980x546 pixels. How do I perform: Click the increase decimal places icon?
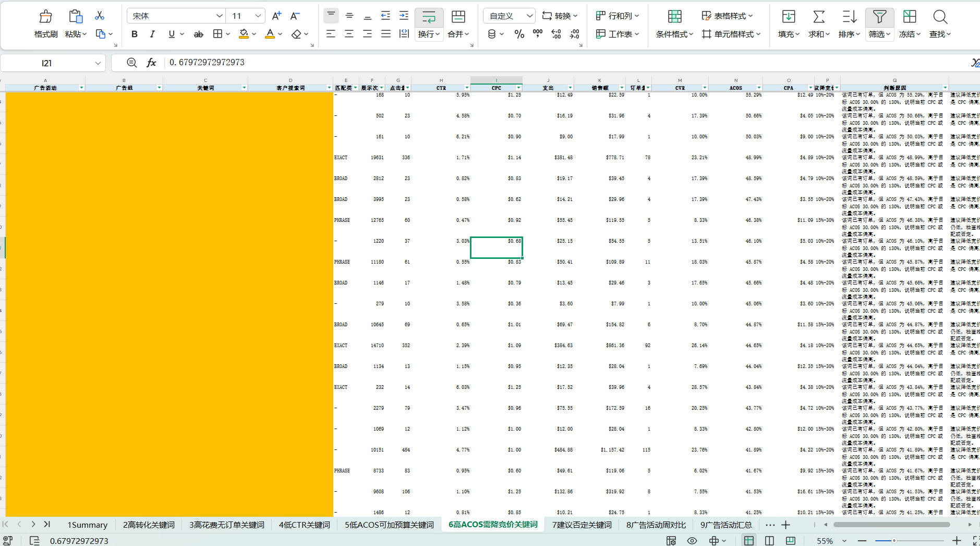(556, 34)
